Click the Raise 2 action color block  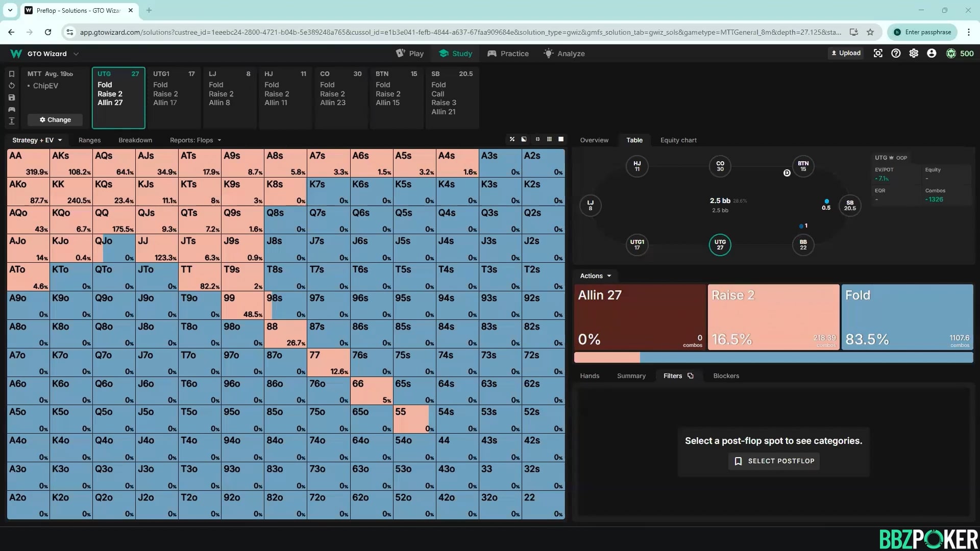tap(773, 316)
